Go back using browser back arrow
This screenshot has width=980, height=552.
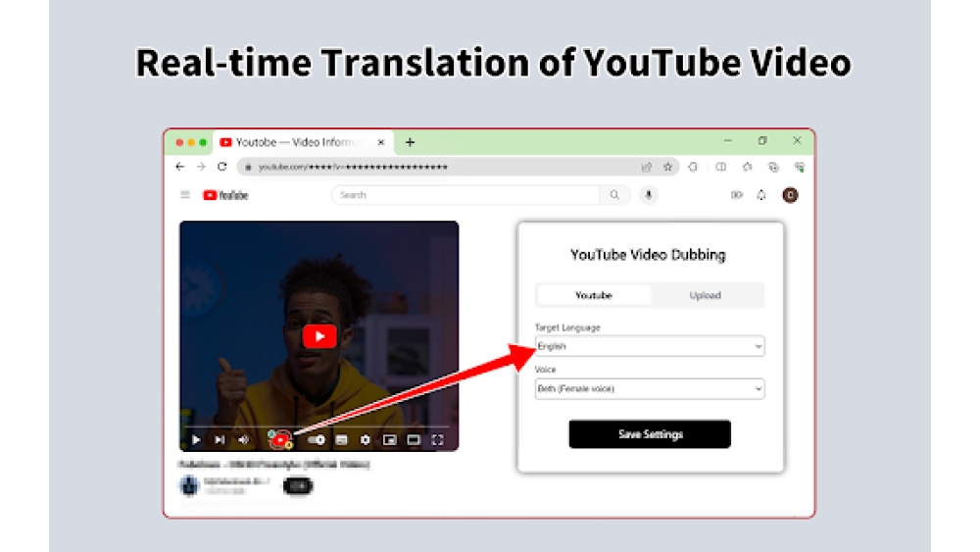tap(180, 167)
